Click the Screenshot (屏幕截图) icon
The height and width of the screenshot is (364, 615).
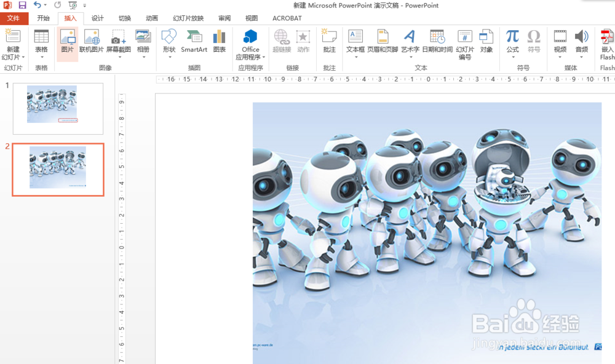click(x=119, y=36)
